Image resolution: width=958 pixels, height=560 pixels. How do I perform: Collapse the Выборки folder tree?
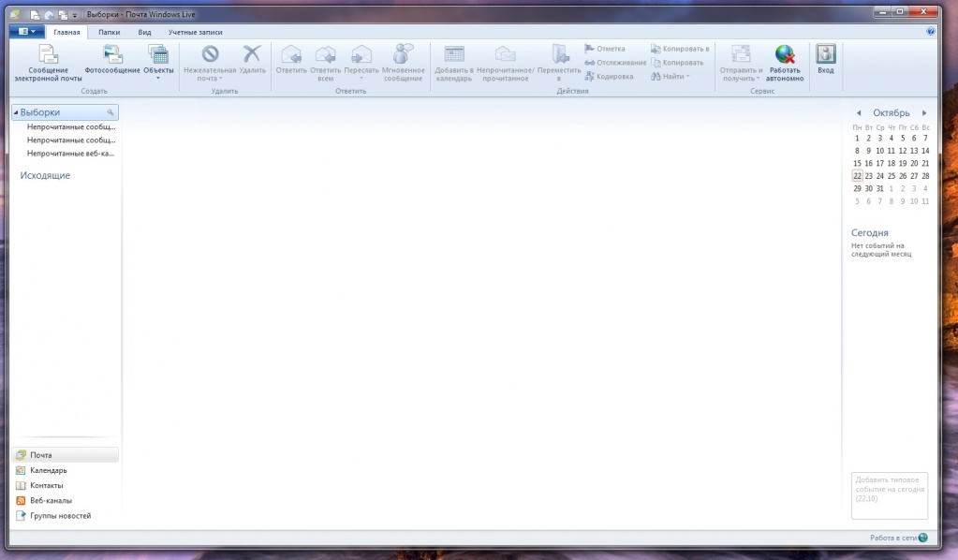coord(16,112)
